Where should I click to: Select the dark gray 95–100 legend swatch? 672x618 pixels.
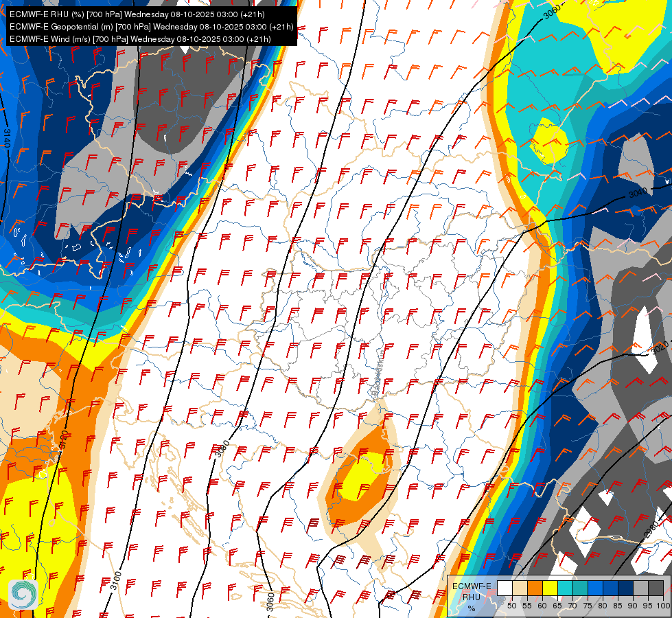coord(656,588)
